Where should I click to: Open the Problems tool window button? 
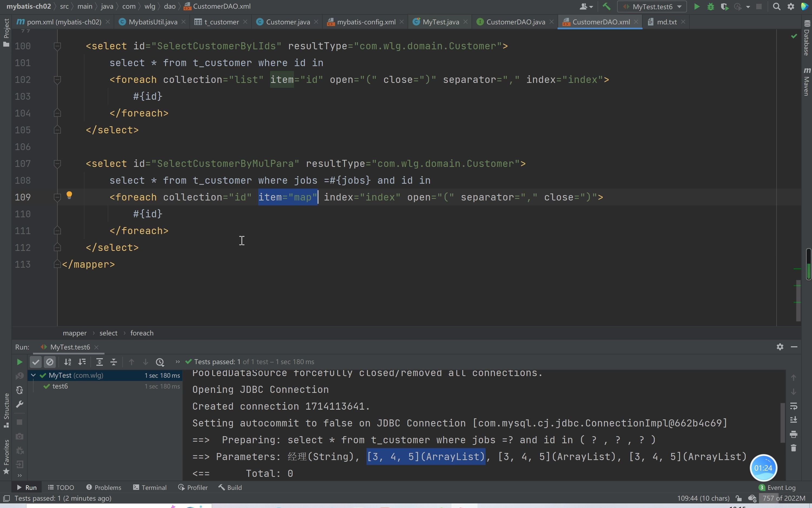[104, 487]
